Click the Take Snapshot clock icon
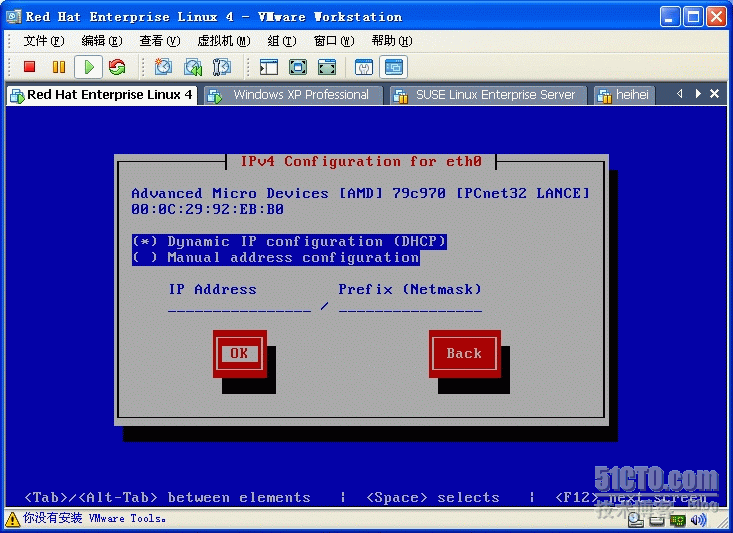The width and height of the screenshot is (733, 533). tap(163, 67)
